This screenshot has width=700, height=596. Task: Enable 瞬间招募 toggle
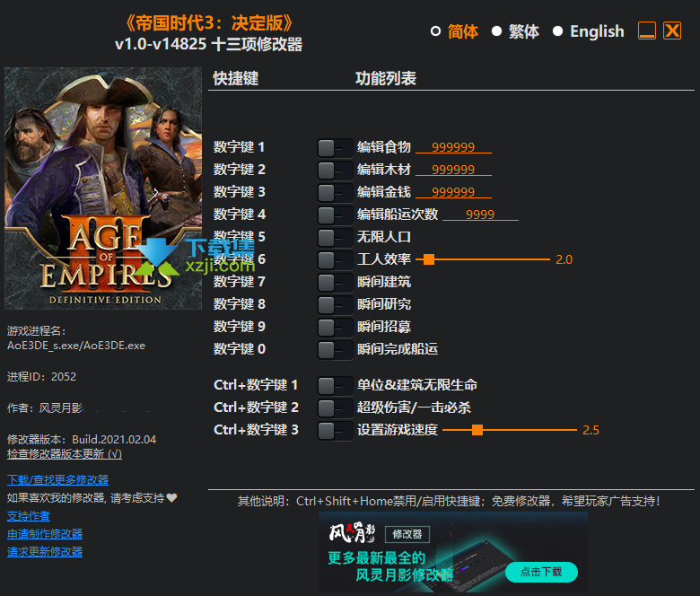[335, 328]
